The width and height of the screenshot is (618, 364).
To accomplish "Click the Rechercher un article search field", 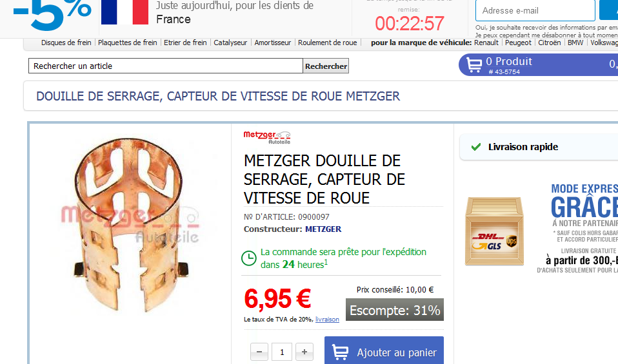I will click(x=166, y=66).
